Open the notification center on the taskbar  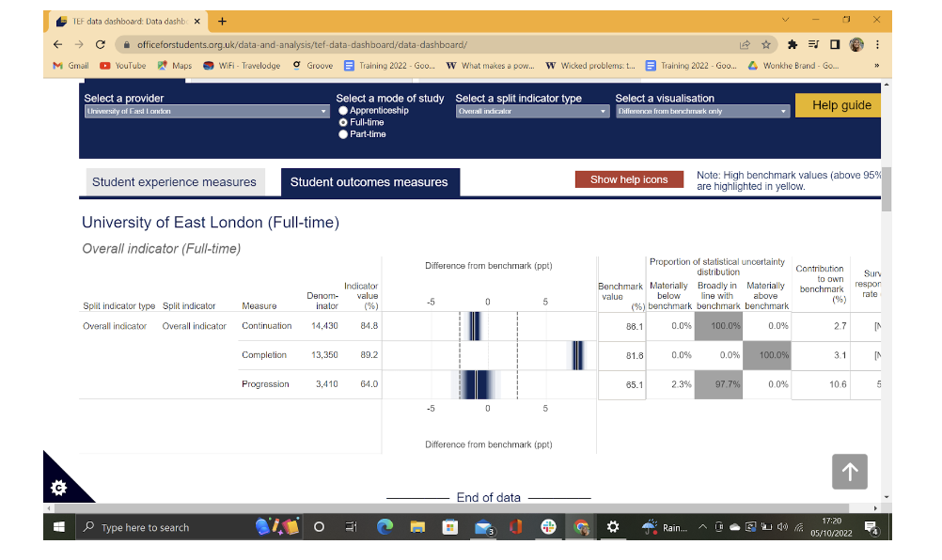coord(871,528)
